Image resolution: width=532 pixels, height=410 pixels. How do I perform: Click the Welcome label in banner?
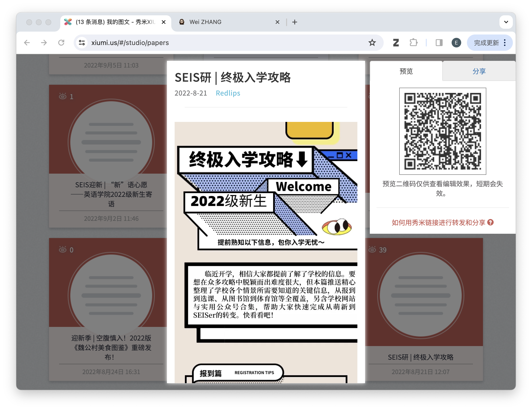[x=304, y=187]
